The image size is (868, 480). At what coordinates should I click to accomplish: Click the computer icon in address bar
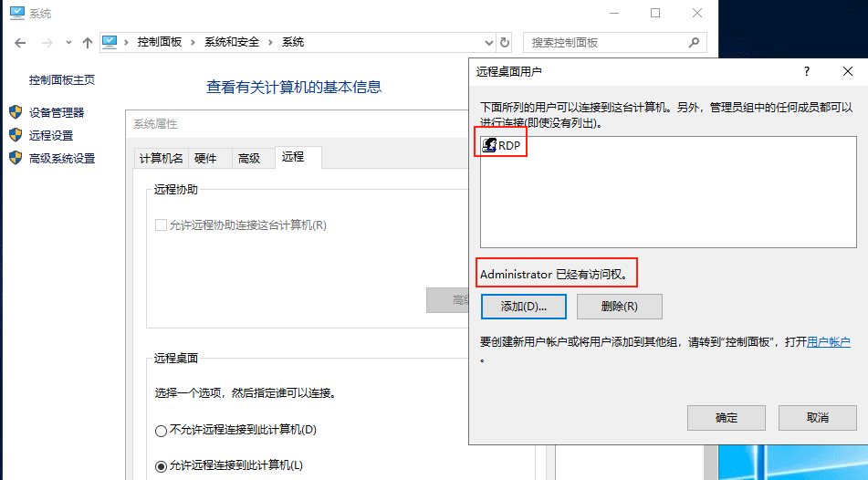point(110,42)
